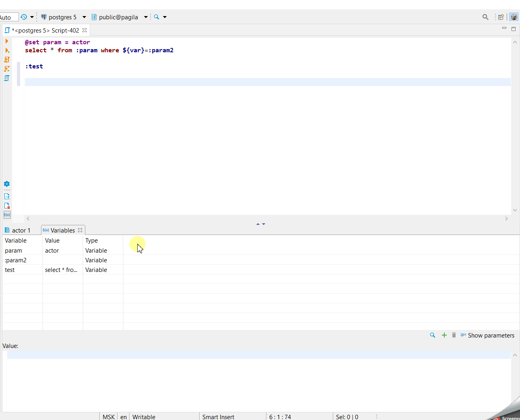
Task: Click the Show parameters button
Action: click(487, 335)
